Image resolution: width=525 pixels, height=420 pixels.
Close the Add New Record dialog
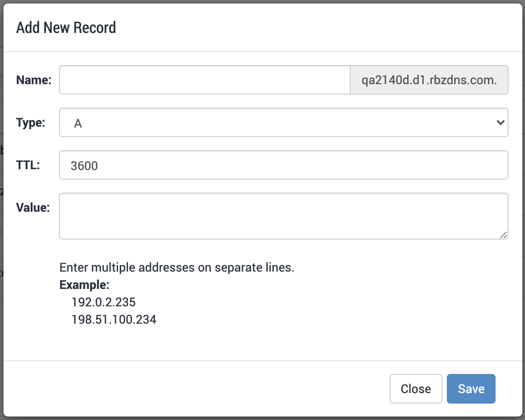[x=416, y=389]
